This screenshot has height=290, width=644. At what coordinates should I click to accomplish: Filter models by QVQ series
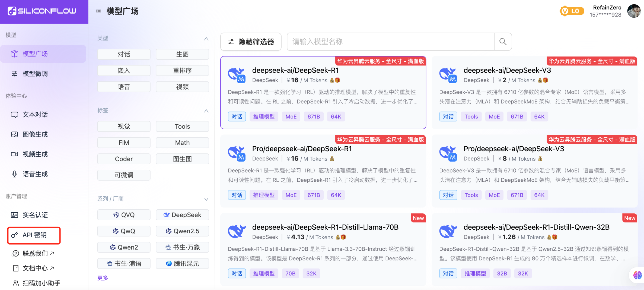pyautogui.click(x=124, y=215)
